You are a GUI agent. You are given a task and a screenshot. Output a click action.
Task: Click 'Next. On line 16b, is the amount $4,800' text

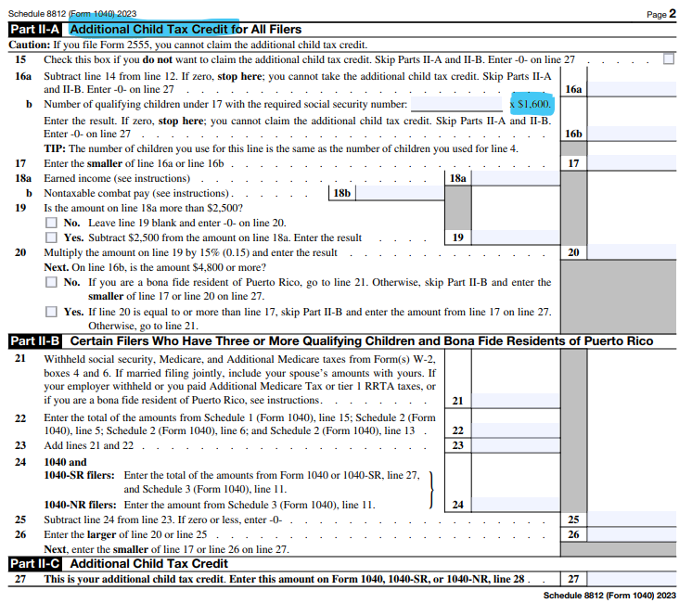pyautogui.click(x=155, y=267)
